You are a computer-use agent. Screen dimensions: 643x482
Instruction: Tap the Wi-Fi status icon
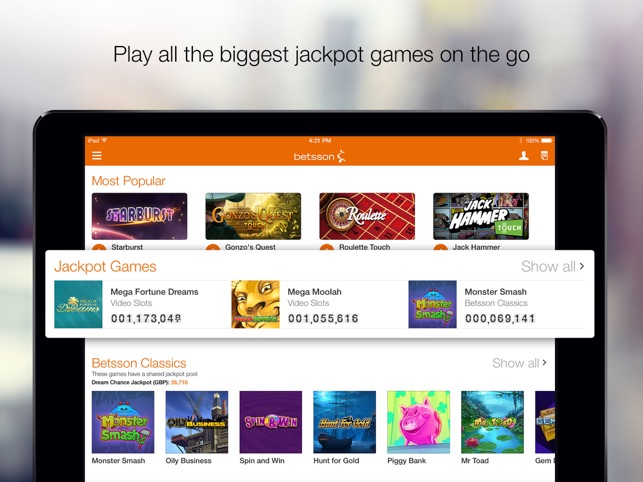(x=104, y=140)
